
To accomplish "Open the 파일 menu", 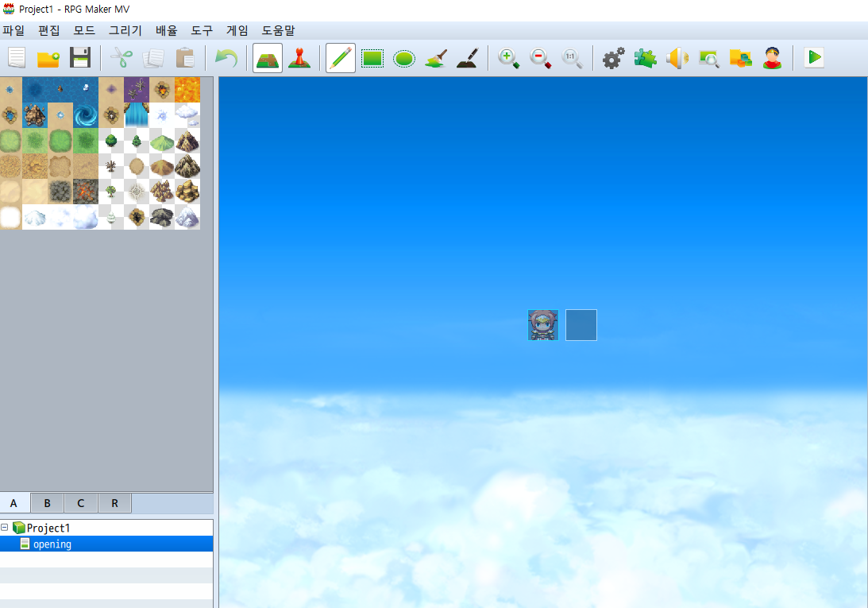I will click(x=14, y=30).
